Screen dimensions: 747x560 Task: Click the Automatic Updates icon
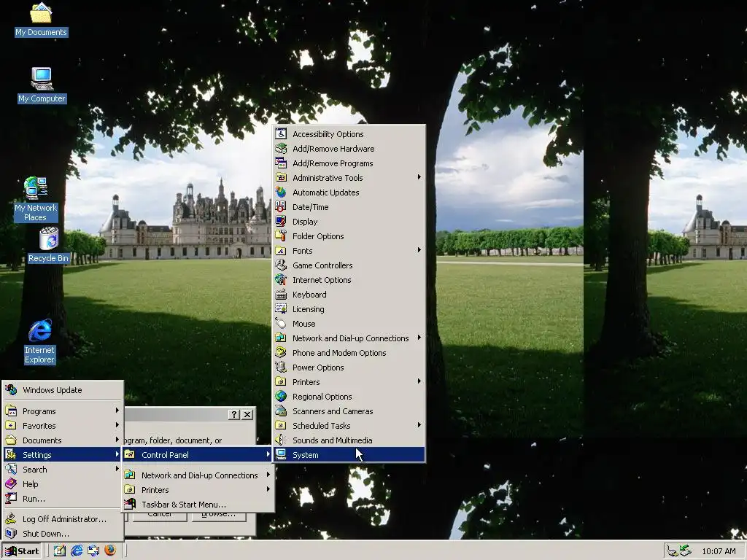click(281, 192)
